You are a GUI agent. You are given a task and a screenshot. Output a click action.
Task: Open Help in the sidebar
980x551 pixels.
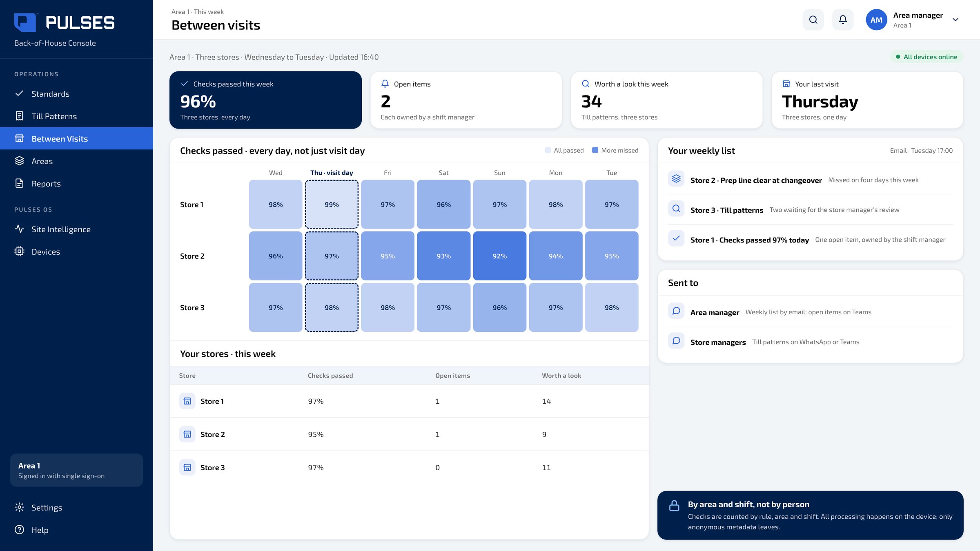coord(76,530)
